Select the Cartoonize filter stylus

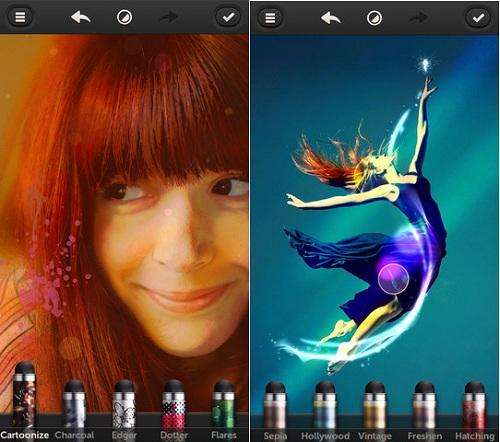[x=24, y=395]
